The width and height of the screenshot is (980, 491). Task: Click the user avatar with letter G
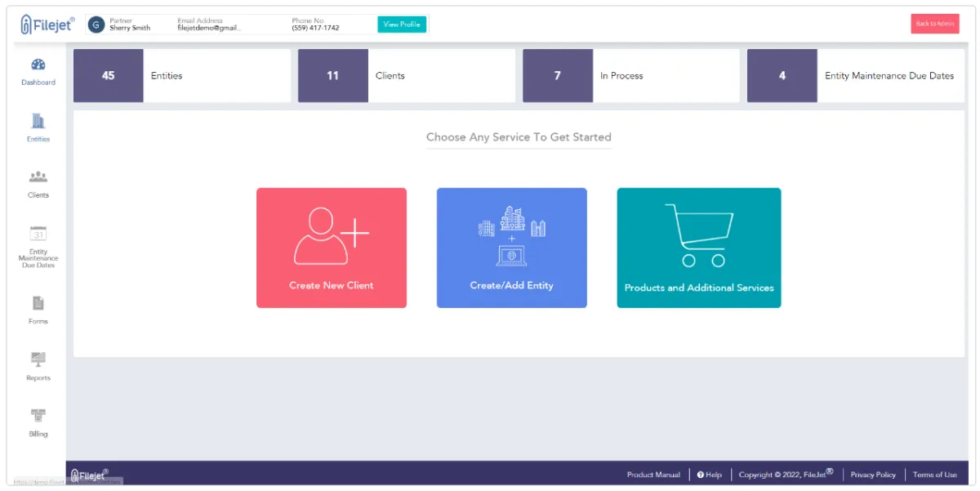(x=96, y=25)
